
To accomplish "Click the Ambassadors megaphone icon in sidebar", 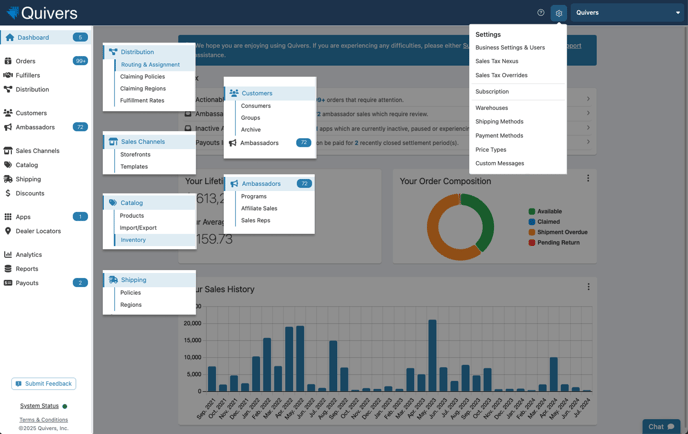I will pyautogui.click(x=8, y=127).
